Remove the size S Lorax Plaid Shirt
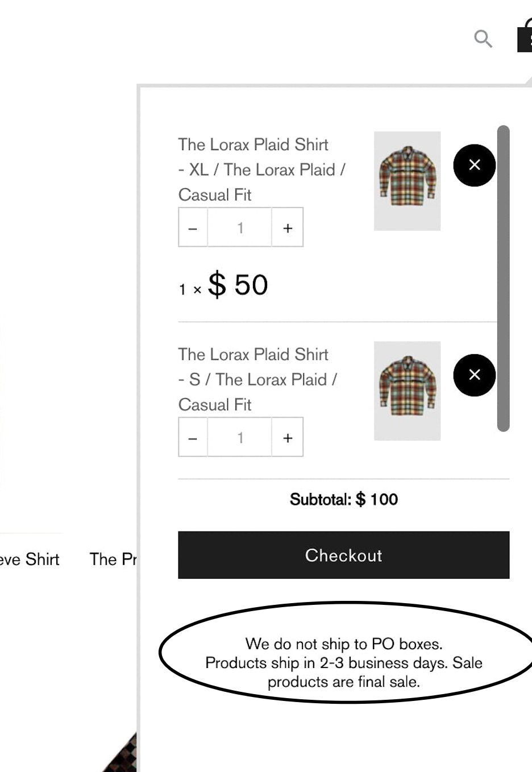 point(474,375)
